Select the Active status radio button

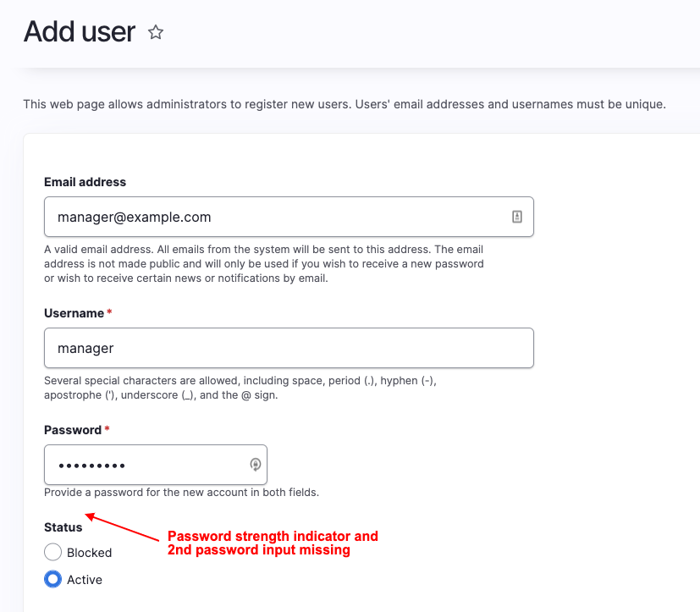tap(52, 579)
